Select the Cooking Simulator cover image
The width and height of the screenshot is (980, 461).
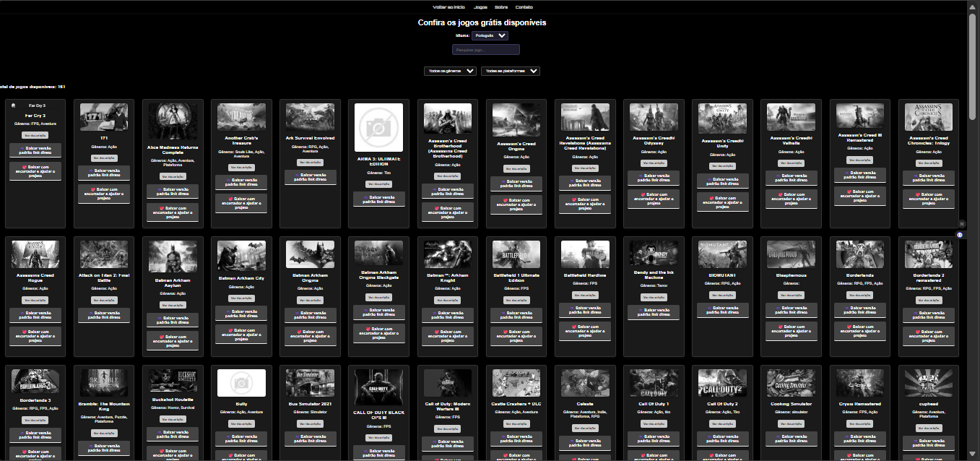(792, 382)
